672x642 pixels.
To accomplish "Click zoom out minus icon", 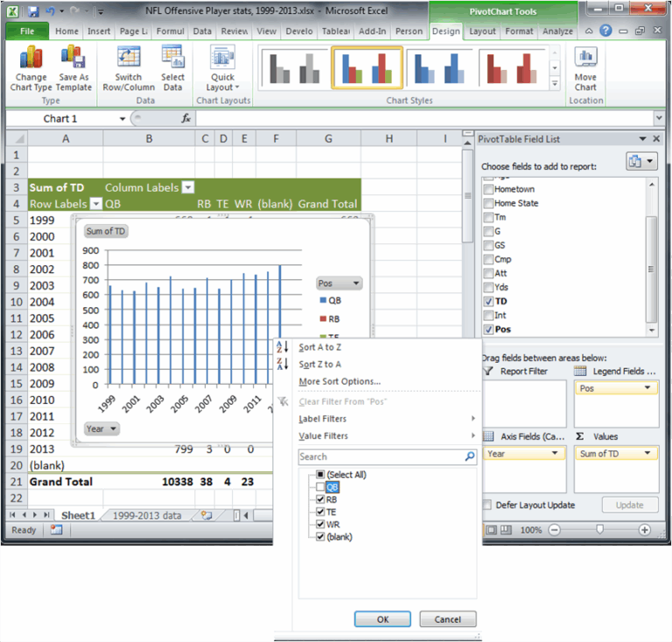I will [554, 530].
